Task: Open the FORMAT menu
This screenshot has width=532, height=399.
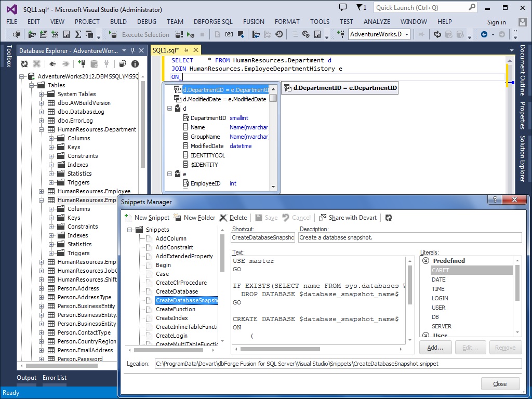Action: 287,22
